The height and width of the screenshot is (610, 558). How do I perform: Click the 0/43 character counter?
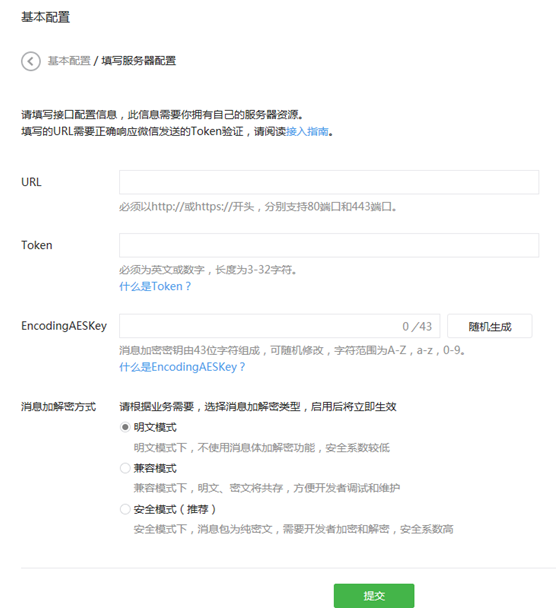point(417,326)
